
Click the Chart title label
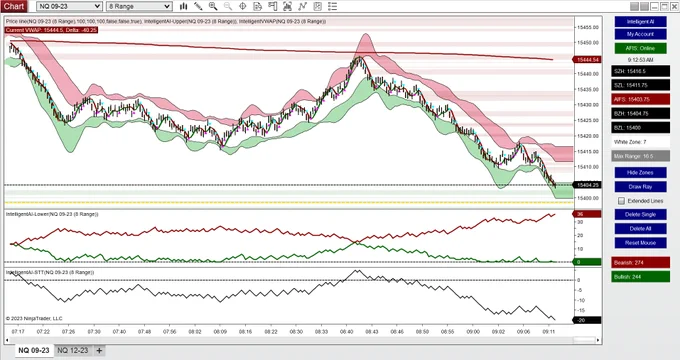coord(14,6)
